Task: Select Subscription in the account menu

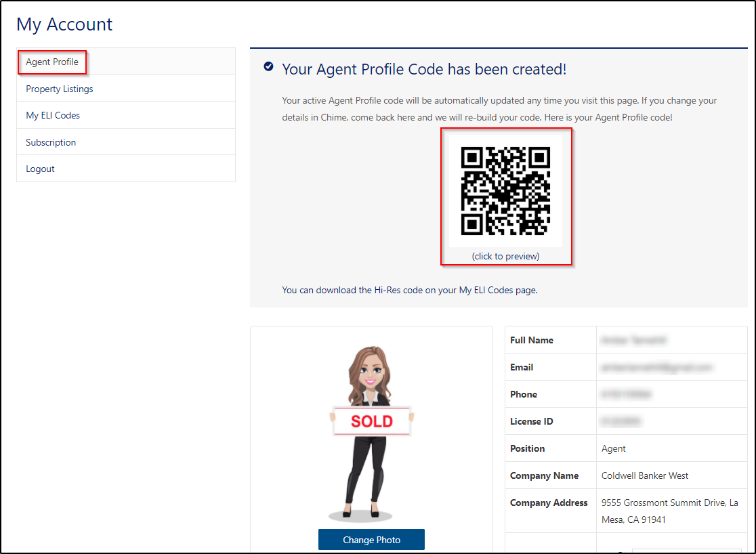Action: tap(51, 142)
